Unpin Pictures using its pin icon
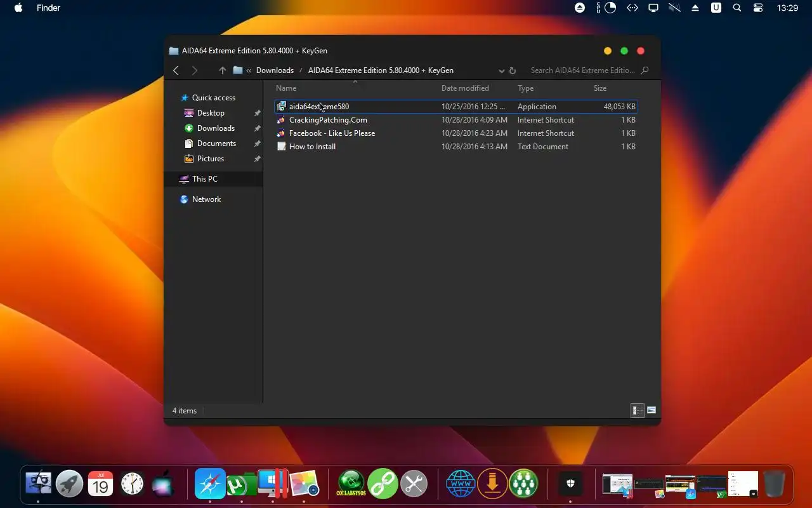The width and height of the screenshot is (812, 508). point(257,159)
